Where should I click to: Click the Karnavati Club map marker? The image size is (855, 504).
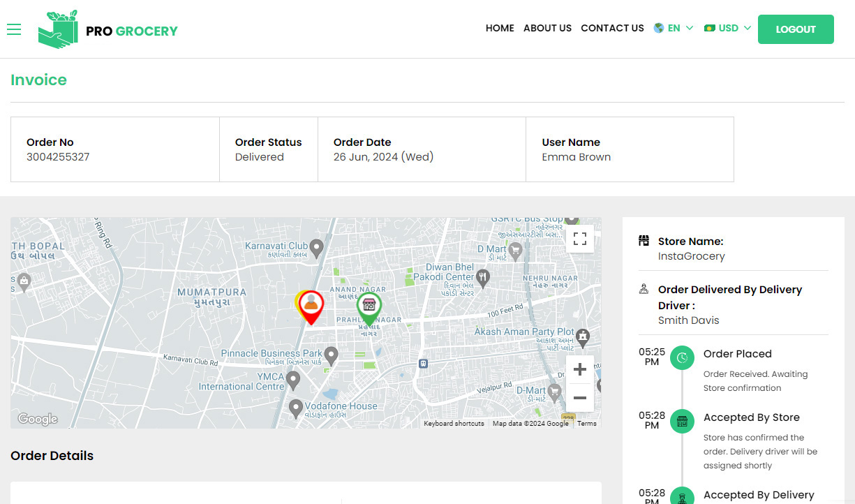click(316, 247)
